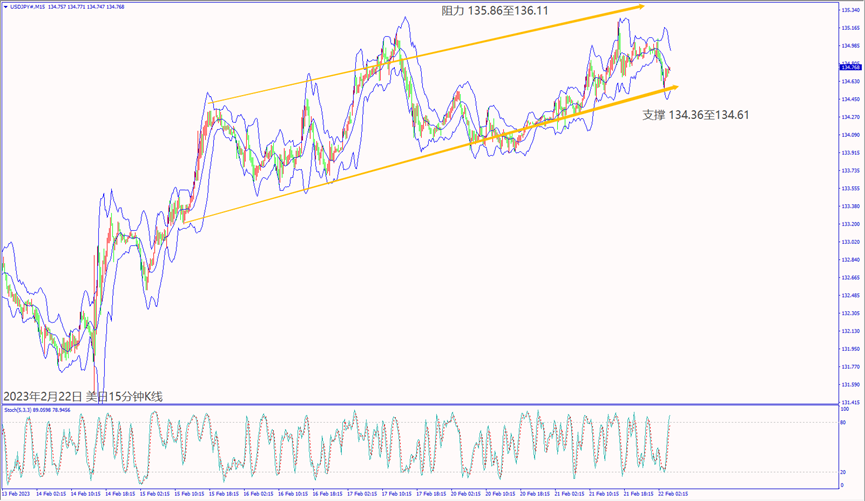Click the 20 level on stochastic scale
The image size is (865, 501).
[x=845, y=471]
